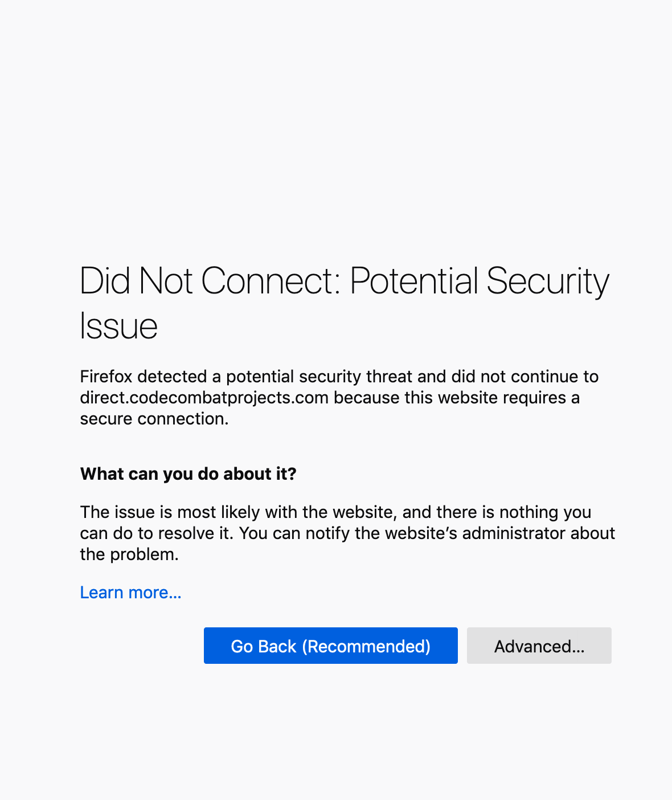The height and width of the screenshot is (800, 672).
Task: Open the Advanced... options button
Action: pos(539,646)
